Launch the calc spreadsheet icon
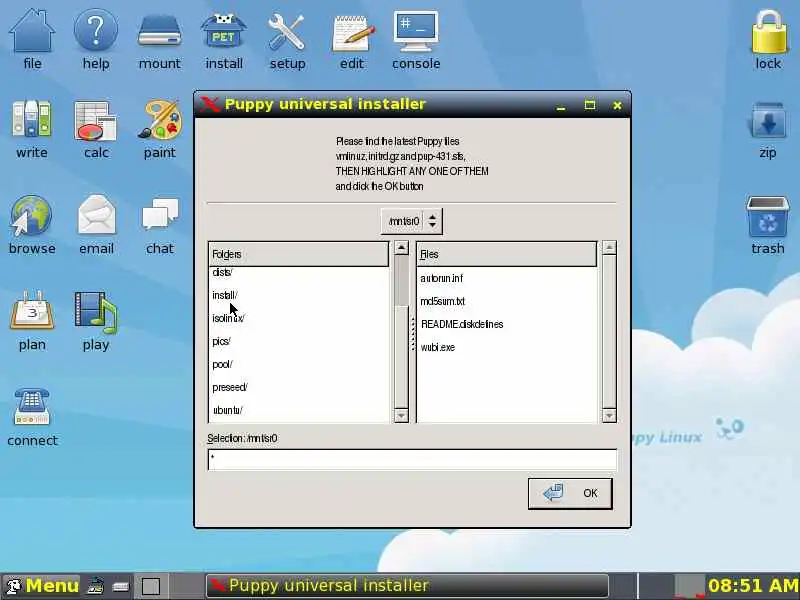The image size is (800, 600). [95, 129]
